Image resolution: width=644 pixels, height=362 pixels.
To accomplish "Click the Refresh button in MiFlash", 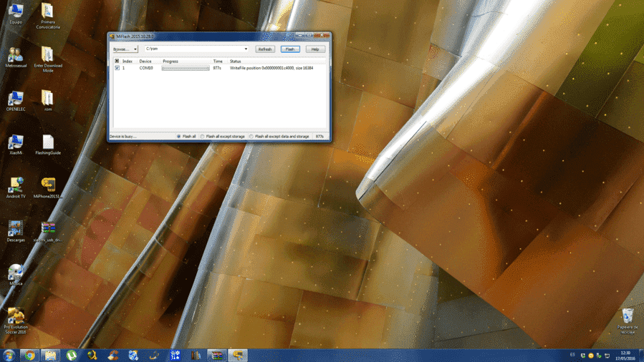I will pos(265,49).
